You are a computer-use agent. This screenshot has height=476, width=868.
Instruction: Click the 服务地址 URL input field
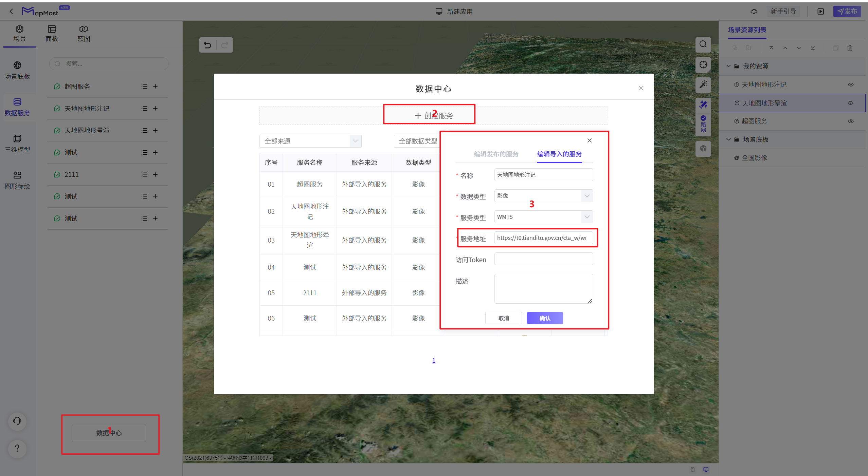tap(544, 238)
